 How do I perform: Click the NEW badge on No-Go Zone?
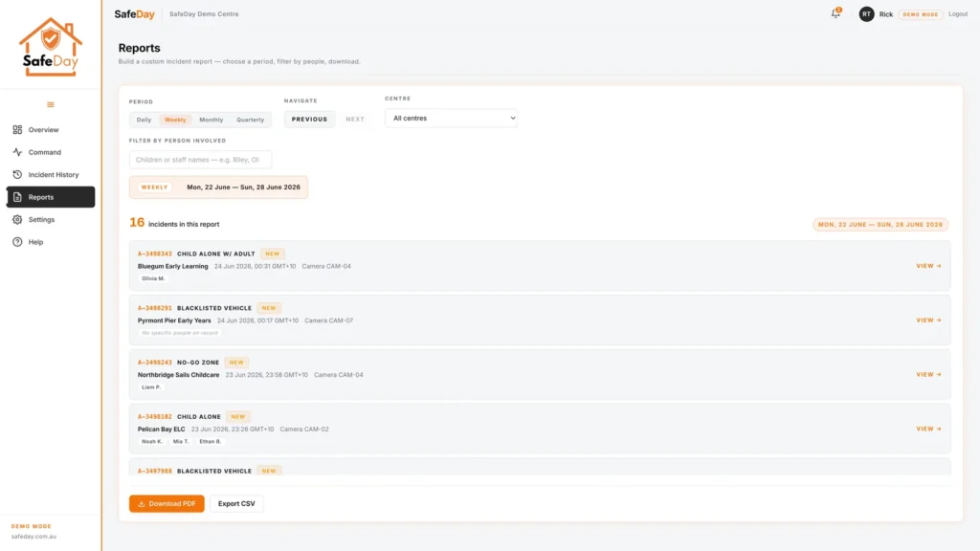[236, 363]
